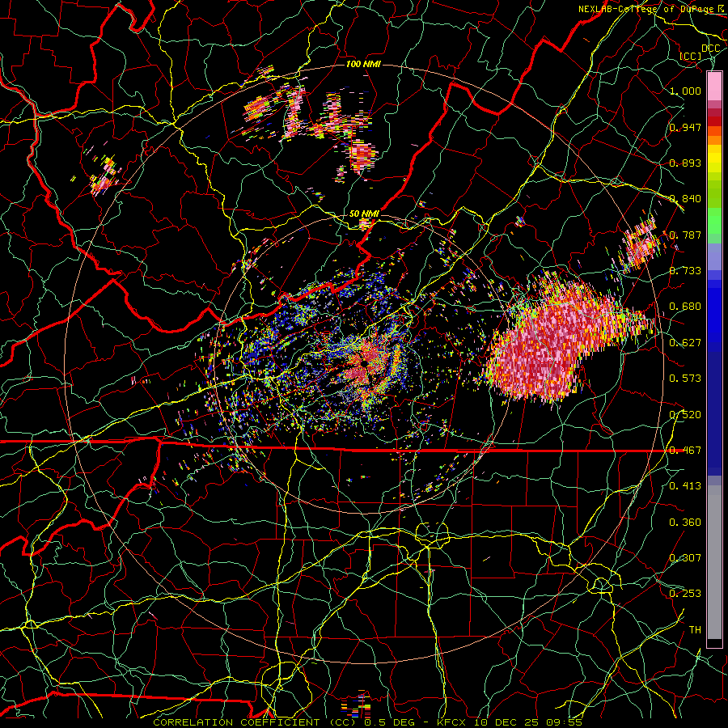Click the 50 NMI range ring label
728x728 pixels.
coord(364,214)
